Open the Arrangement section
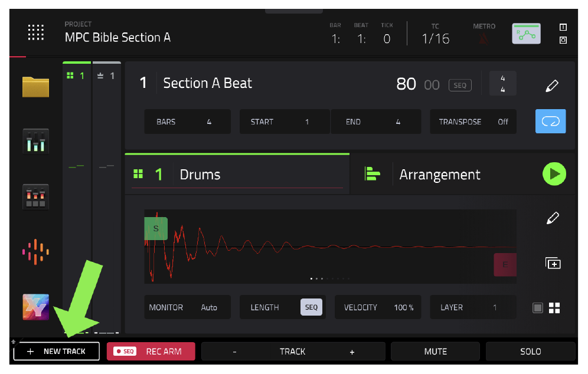This screenshot has width=588, height=374. pyautogui.click(x=439, y=175)
